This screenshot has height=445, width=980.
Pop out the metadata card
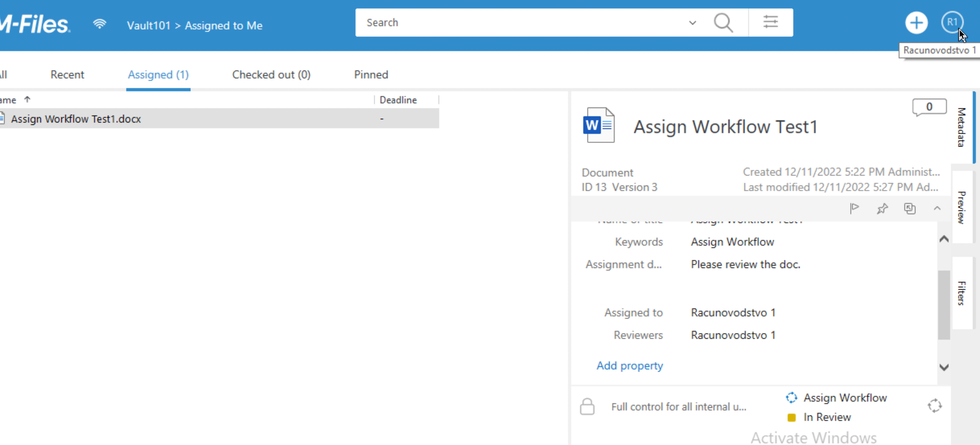[x=910, y=208]
